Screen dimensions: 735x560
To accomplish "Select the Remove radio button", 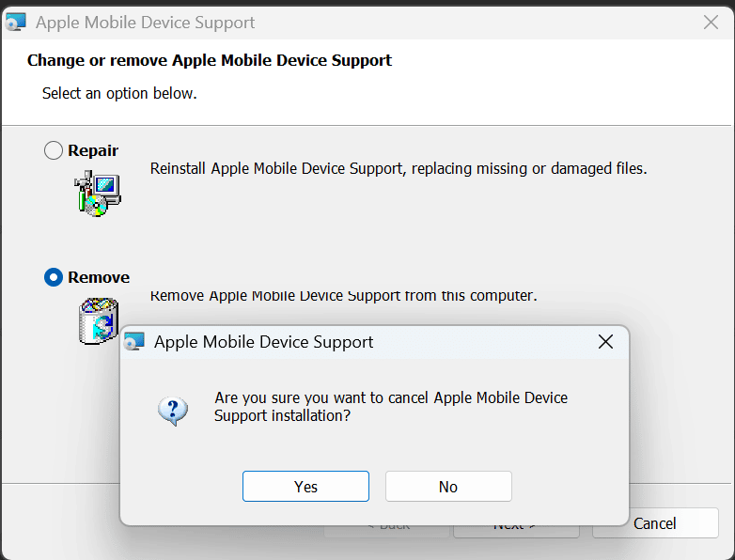I will (x=53, y=277).
